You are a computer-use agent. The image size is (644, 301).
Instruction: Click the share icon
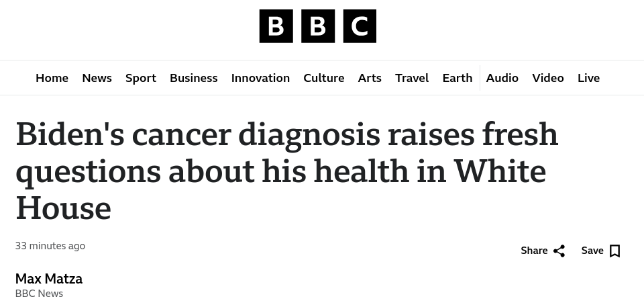click(x=559, y=251)
